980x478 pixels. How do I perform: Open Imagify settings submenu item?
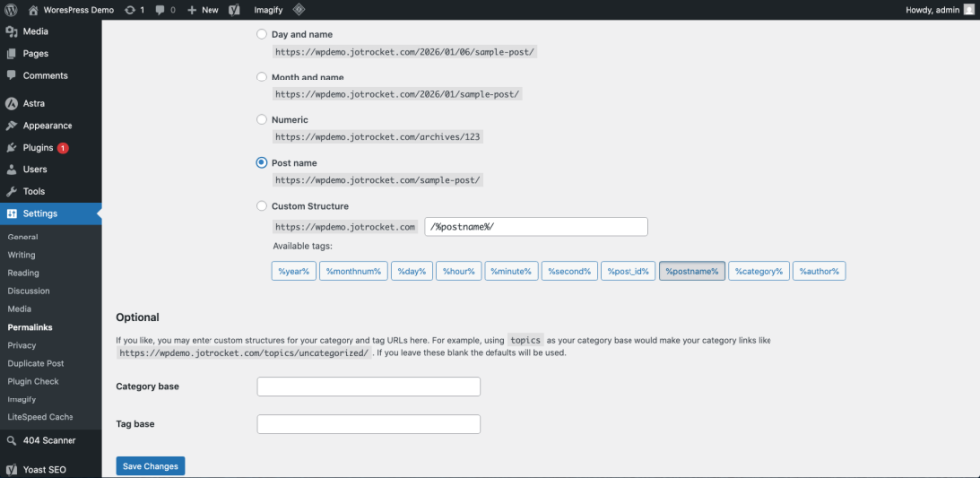tap(21, 399)
